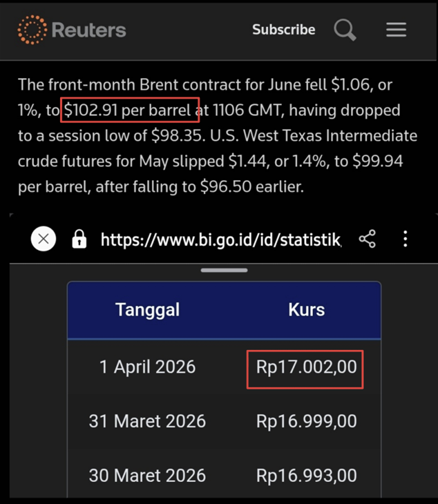The image size is (438, 504).
Task: Select the 31 Maret 2026 date cell
Action: 147,420
